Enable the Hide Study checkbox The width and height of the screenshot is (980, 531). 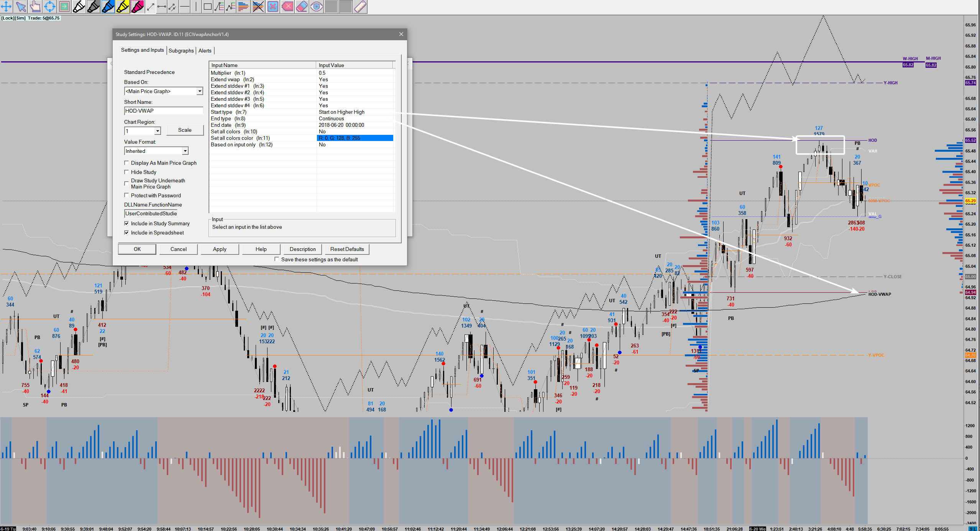(x=127, y=172)
